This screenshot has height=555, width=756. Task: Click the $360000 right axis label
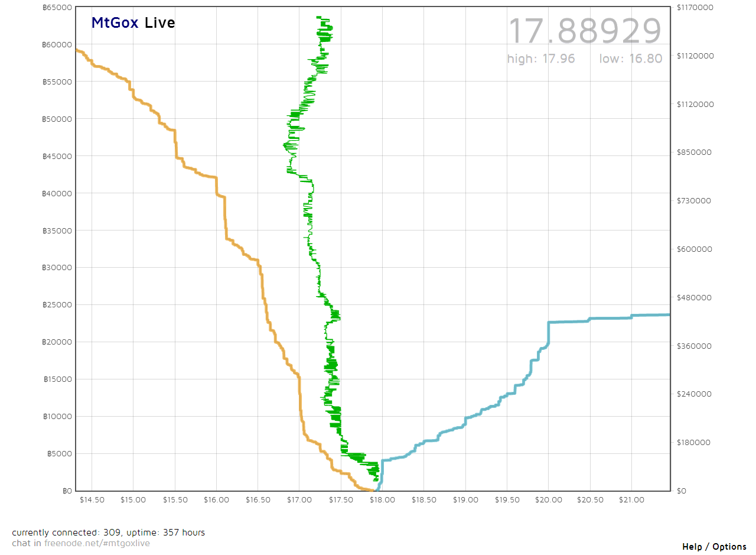(694, 346)
